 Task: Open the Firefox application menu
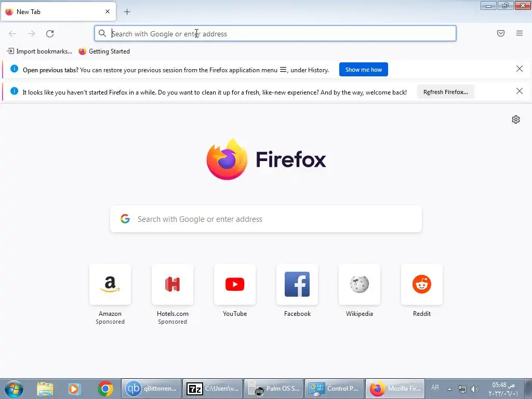pos(520,33)
